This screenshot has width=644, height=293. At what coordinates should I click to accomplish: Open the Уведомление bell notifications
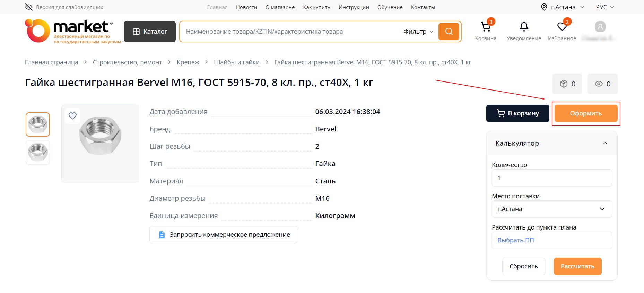pyautogui.click(x=524, y=27)
